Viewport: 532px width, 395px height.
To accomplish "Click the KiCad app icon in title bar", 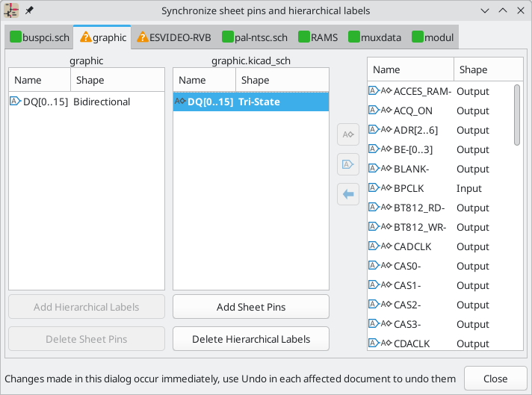I will click(13, 10).
